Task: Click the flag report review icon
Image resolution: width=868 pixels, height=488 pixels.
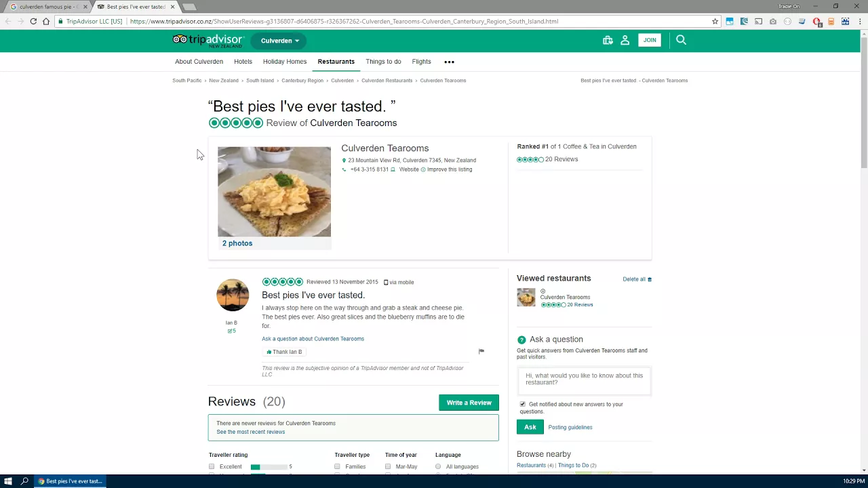Action: click(x=481, y=351)
